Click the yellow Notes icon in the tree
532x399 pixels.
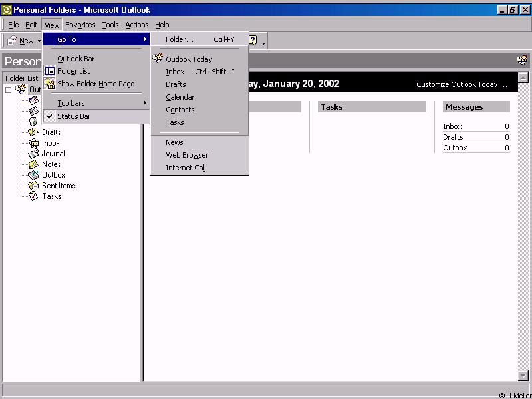pos(33,164)
